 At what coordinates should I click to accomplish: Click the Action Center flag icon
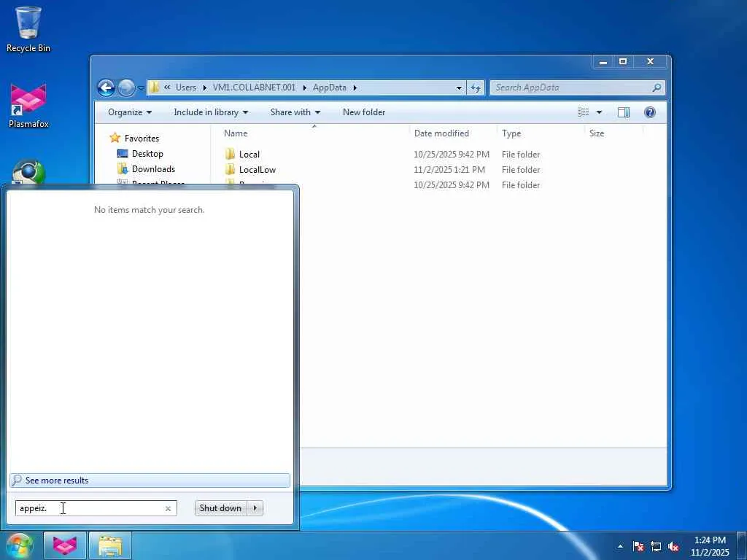coord(638,546)
